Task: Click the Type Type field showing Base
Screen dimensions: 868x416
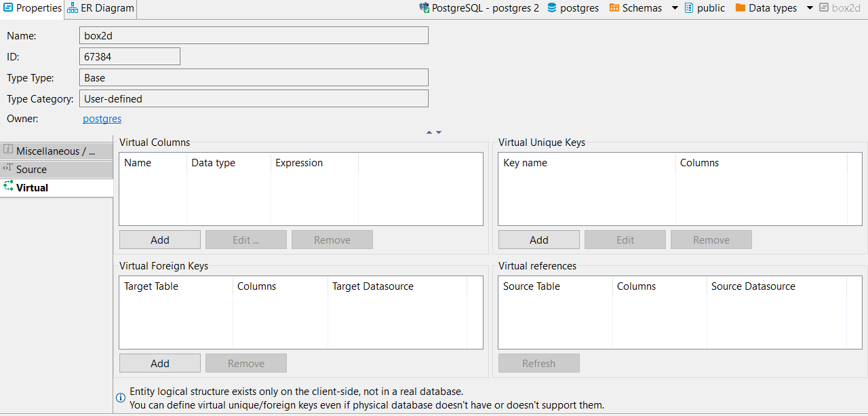Action: pyautogui.click(x=254, y=77)
